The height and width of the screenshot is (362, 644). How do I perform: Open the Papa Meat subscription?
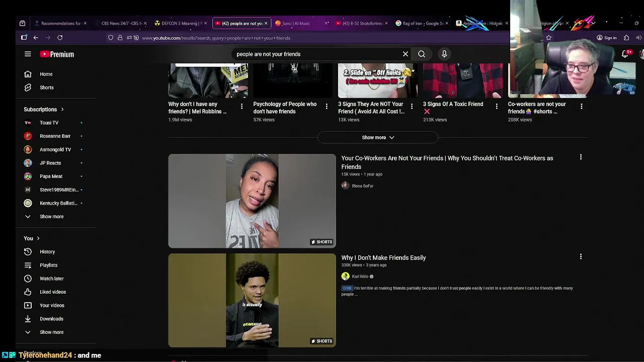point(51,176)
